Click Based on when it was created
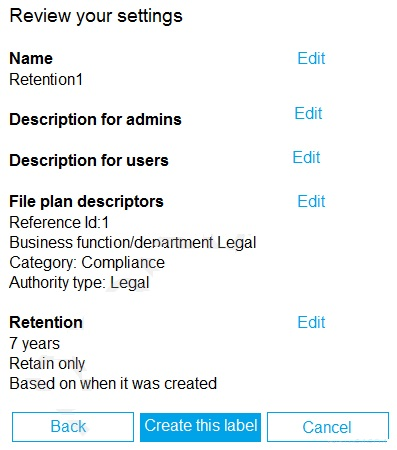 click(x=113, y=383)
